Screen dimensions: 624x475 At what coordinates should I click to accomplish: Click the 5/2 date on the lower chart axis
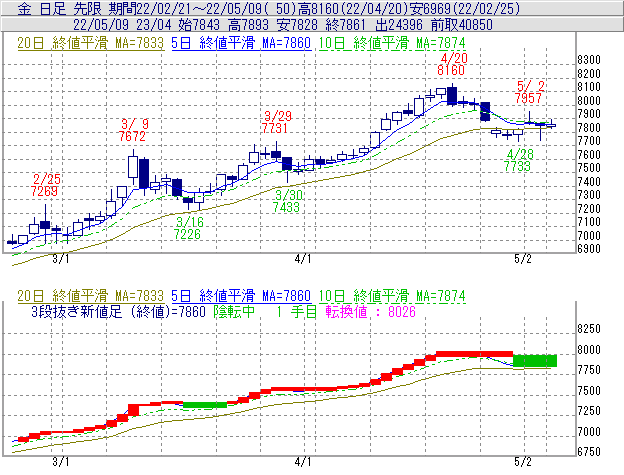pos(523,461)
